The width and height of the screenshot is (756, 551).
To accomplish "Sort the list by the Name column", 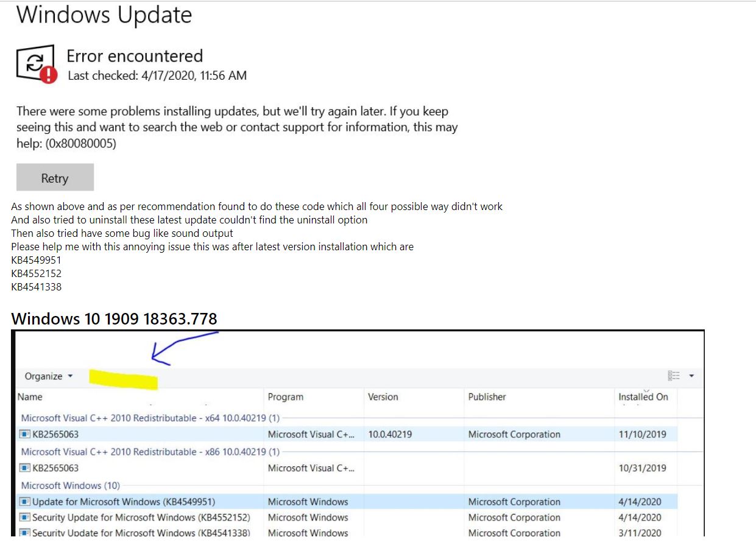I will [30, 397].
